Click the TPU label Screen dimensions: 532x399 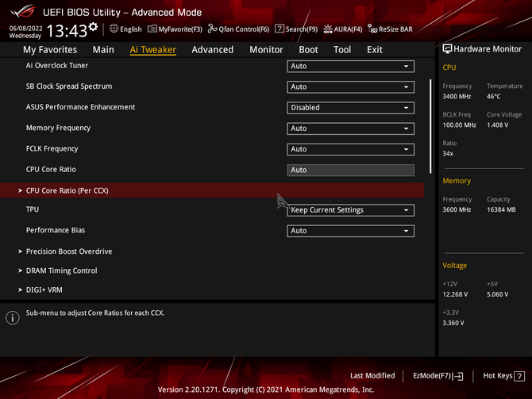click(x=33, y=209)
